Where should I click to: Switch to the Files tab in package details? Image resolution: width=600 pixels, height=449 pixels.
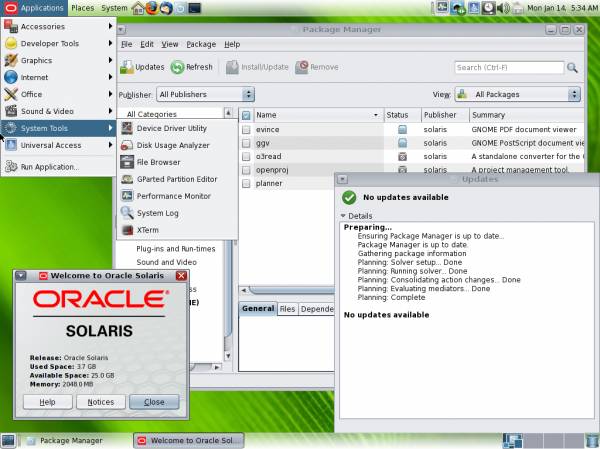(287, 309)
